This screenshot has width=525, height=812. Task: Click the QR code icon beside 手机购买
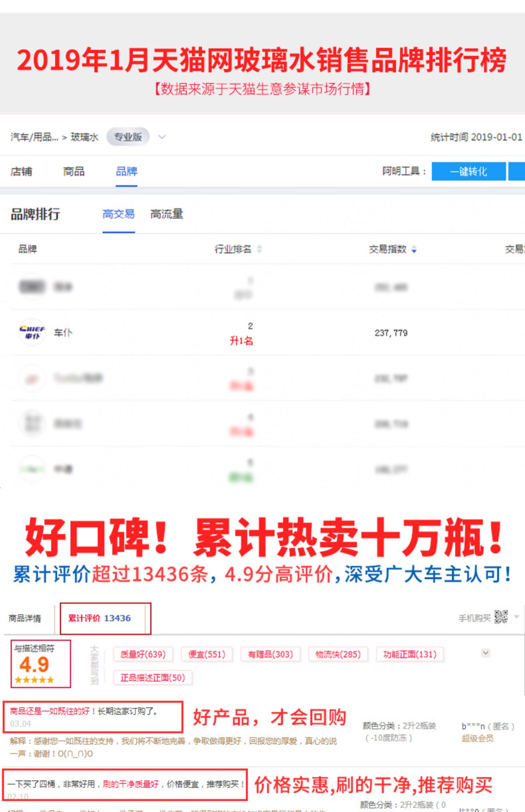pos(501,617)
